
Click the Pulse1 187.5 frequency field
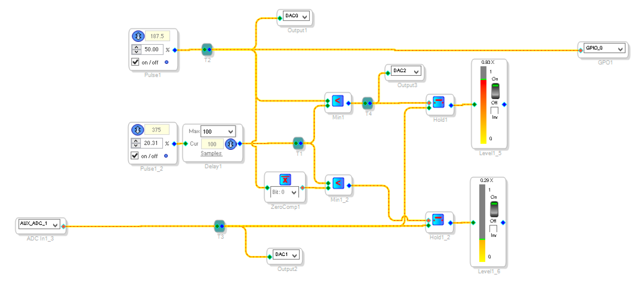click(157, 36)
